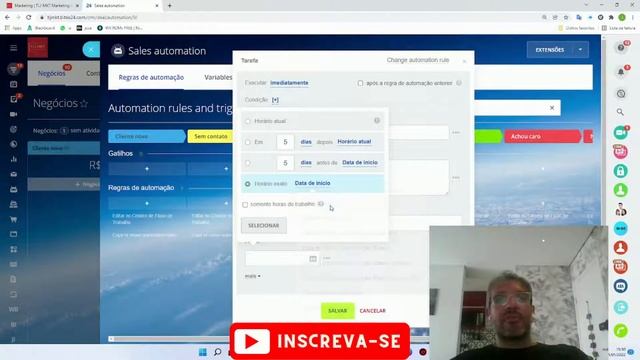Click the CANCELAR link
This screenshot has width=640, height=360.
click(x=372, y=311)
